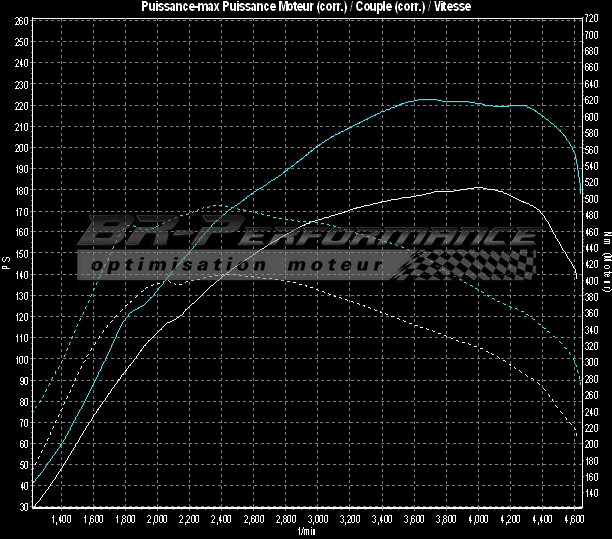Click the 150 value on left axis

pos(21,253)
